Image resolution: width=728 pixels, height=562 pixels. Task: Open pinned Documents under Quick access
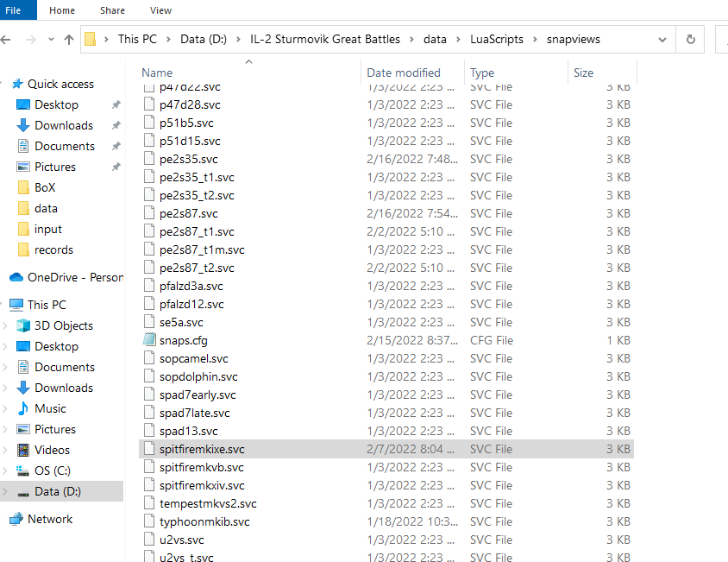65,146
